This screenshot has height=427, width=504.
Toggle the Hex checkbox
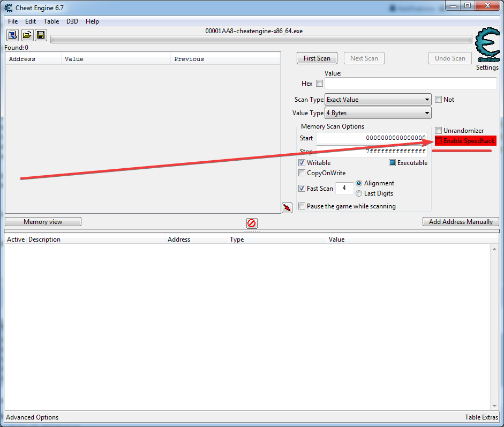tap(319, 83)
